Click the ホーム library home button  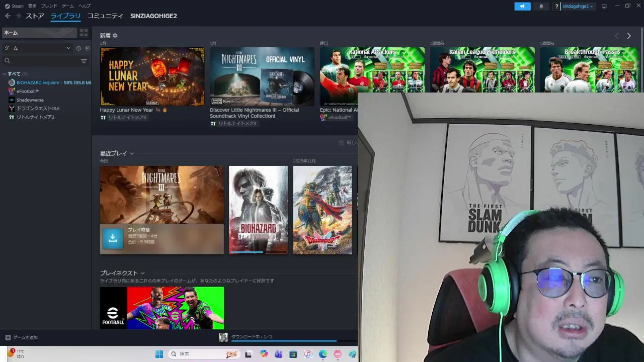[x=39, y=33]
